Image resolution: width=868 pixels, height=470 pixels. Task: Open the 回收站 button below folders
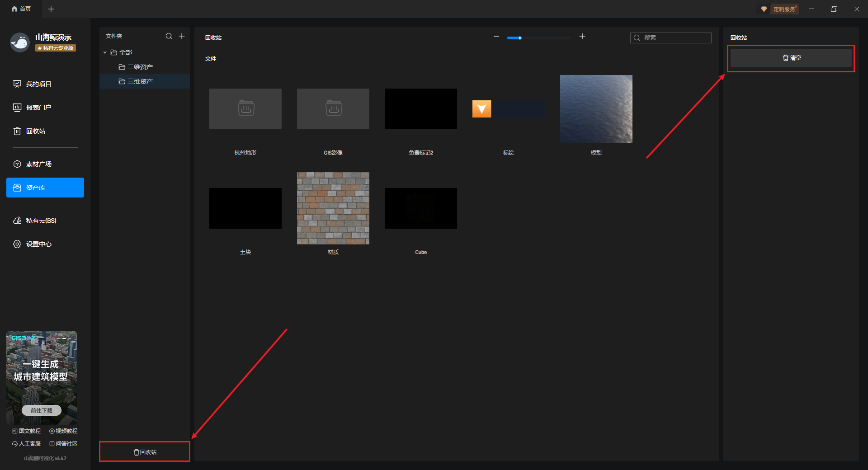[145, 452]
